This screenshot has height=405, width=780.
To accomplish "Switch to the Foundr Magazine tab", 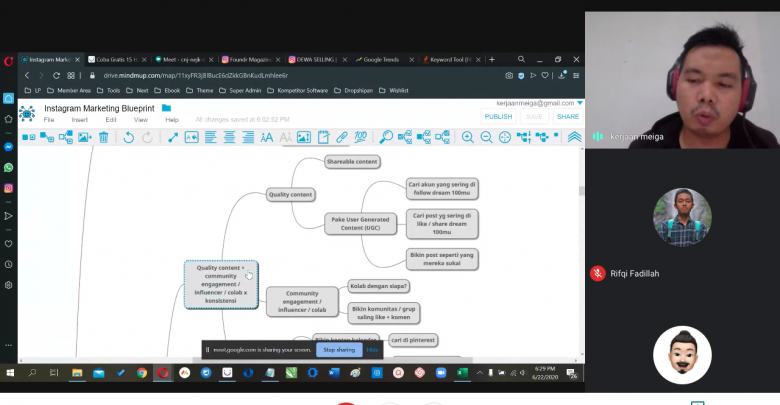I will point(250,60).
